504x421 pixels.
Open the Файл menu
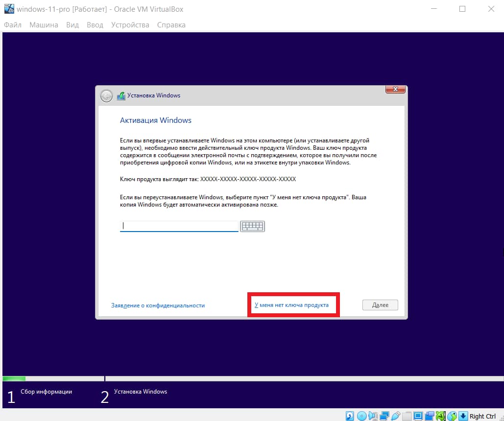(13, 25)
